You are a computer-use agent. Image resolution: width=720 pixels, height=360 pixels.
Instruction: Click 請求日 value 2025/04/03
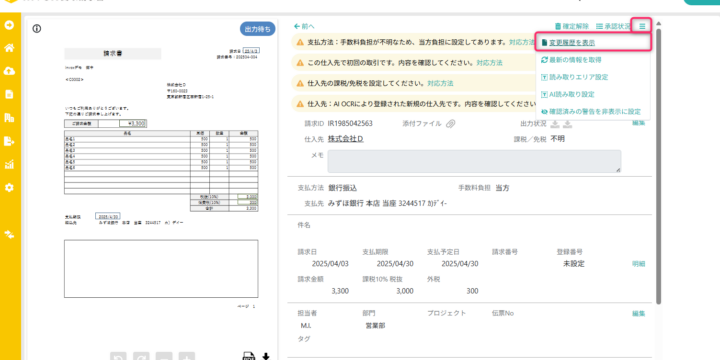click(330, 264)
